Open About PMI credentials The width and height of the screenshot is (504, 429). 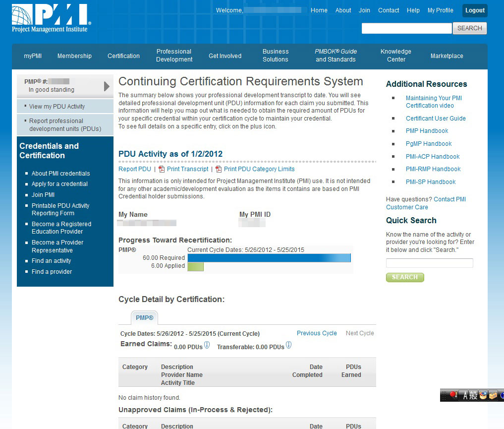pyautogui.click(x=61, y=174)
